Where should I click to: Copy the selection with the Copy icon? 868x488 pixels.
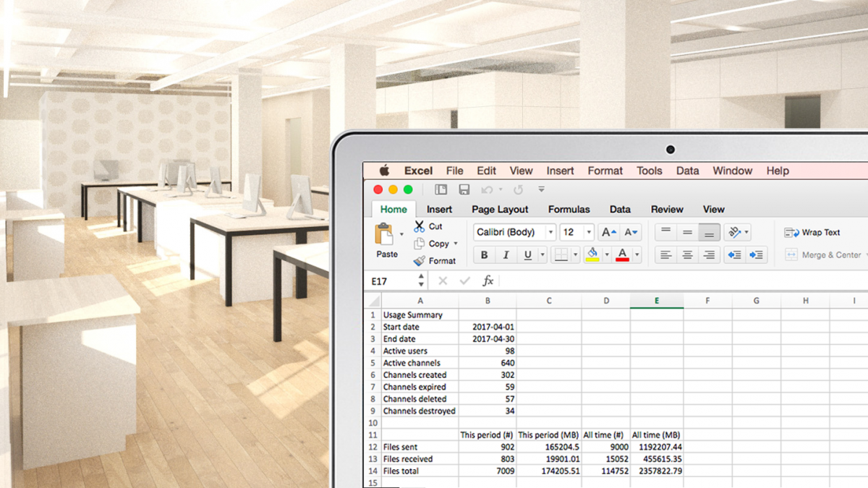pyautogui.click(x=420, y=244)
